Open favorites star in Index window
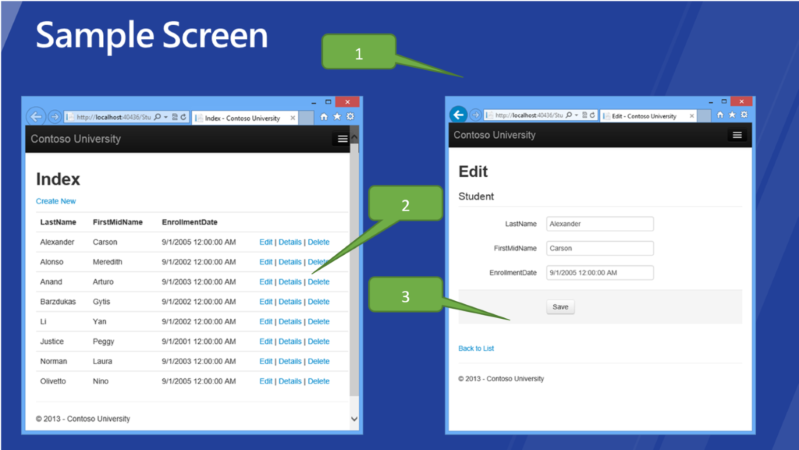Screen dimensions: 799x450 pyautogui.click(x=337, y=117)
